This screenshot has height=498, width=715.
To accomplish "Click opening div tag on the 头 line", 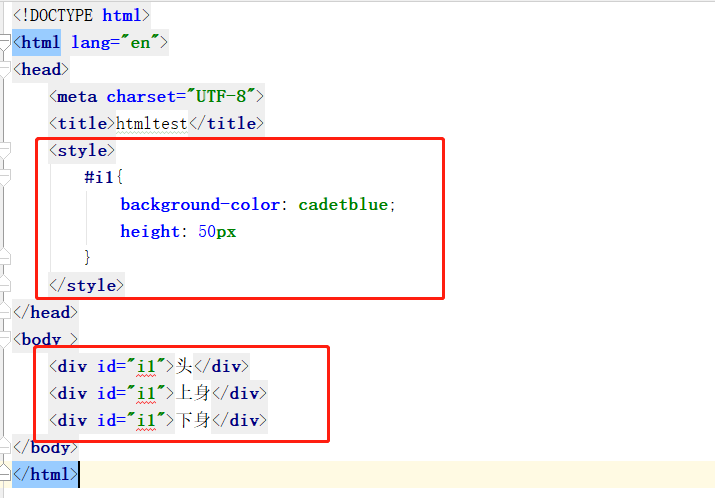I will coord(68,366).
